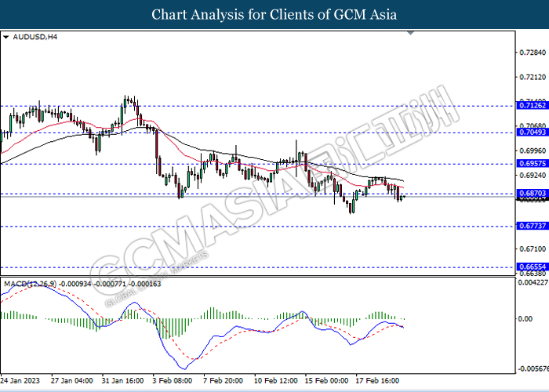Click the chart shift triangle marker at top
Screen dimensions: 549x392
click(411, 33)
